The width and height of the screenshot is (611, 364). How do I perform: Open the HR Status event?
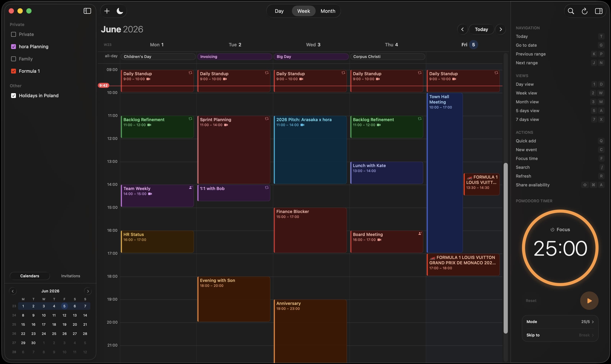tap(157, 242)
